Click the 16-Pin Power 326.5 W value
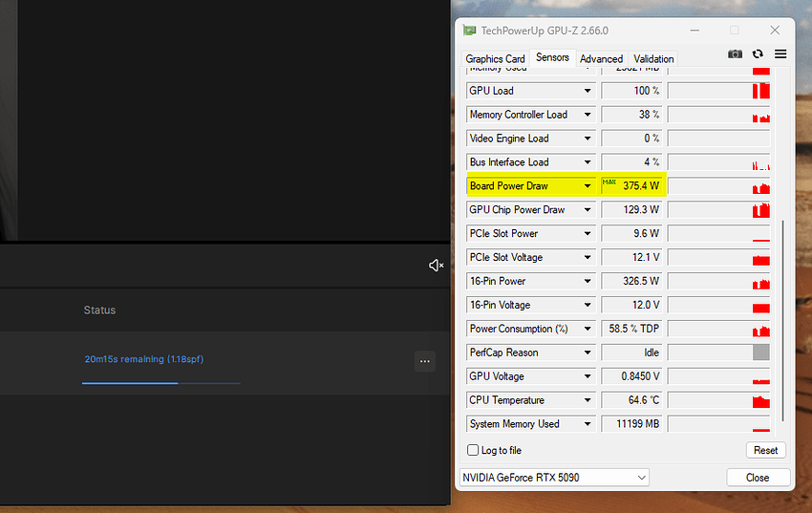The width and height of the screenshot is (812, 513). pos(631,281)
